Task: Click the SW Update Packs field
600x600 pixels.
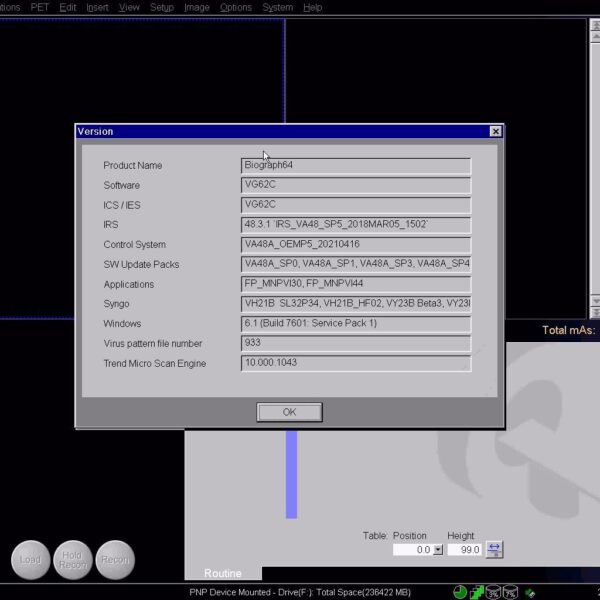Action: pos(356,264)
